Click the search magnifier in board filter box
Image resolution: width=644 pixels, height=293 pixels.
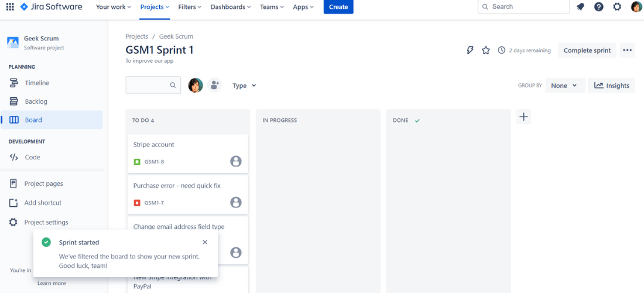pos(173,85)
